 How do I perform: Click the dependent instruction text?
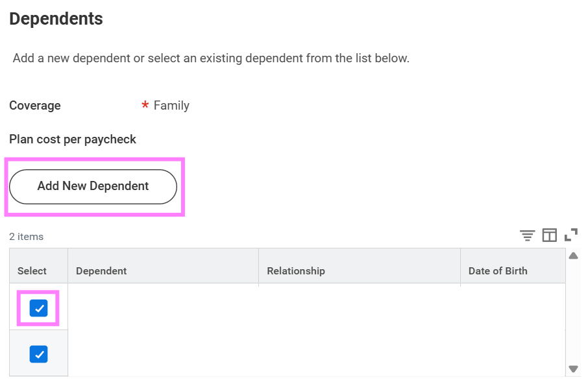211,58
